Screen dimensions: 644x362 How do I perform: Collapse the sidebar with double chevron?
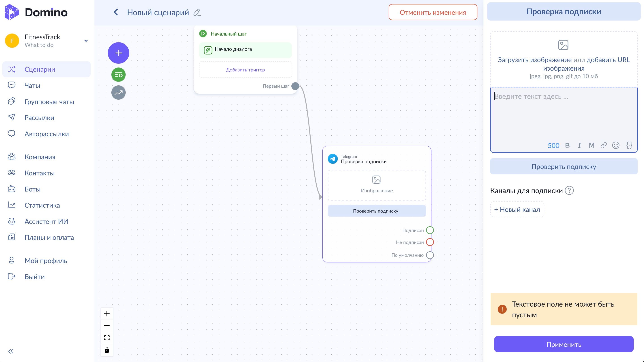[x=11, y=351]
